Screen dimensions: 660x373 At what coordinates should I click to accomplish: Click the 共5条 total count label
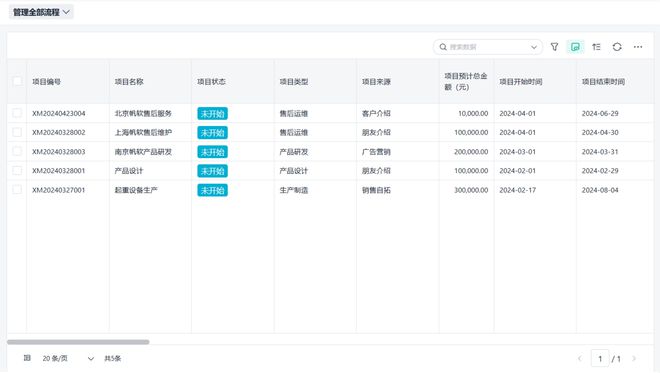[112, 359]
